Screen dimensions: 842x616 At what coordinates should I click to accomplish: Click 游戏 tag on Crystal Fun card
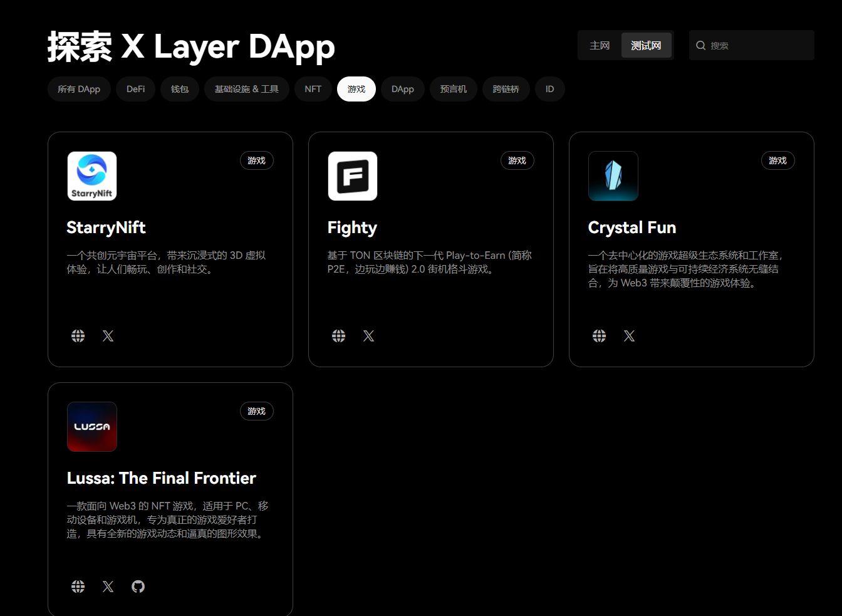778,160
